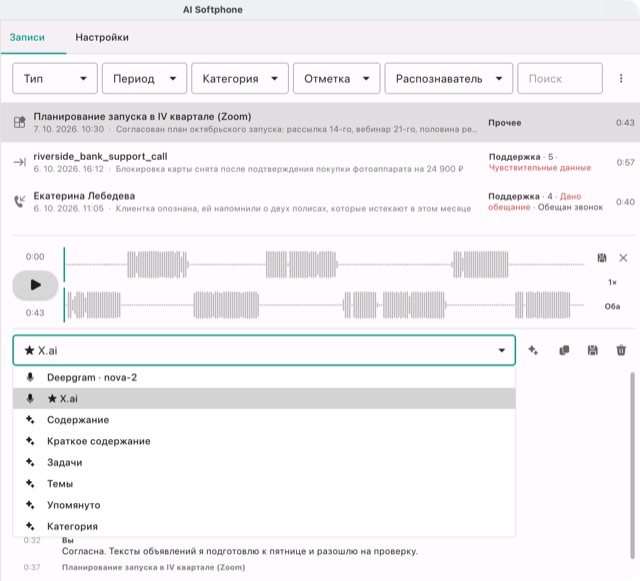The width and height of the screenshot is (640, 581).
Task: Click the Дано обещание label
Action: tap(535, 202)
